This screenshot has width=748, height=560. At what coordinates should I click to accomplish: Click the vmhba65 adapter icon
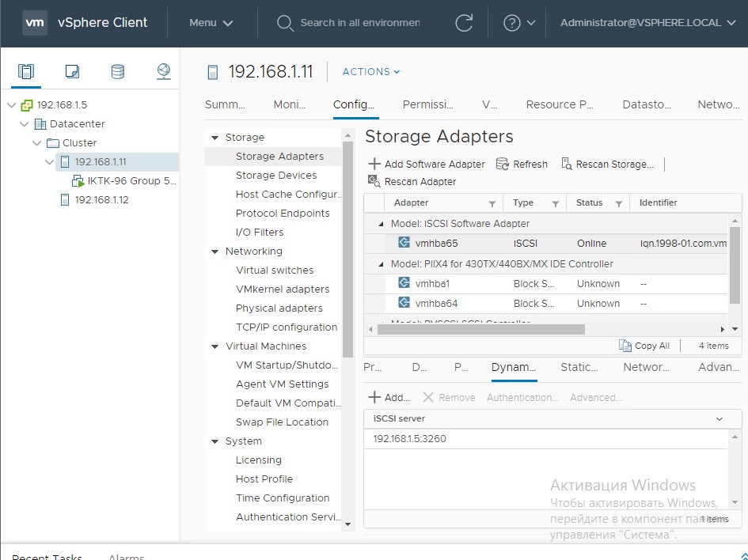coord(404,242)
